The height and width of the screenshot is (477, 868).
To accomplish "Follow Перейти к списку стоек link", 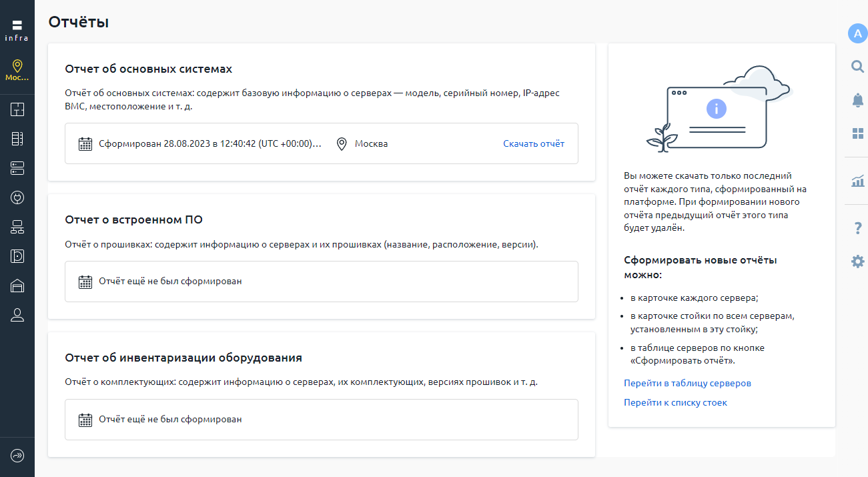I will [x=675, y=403].
